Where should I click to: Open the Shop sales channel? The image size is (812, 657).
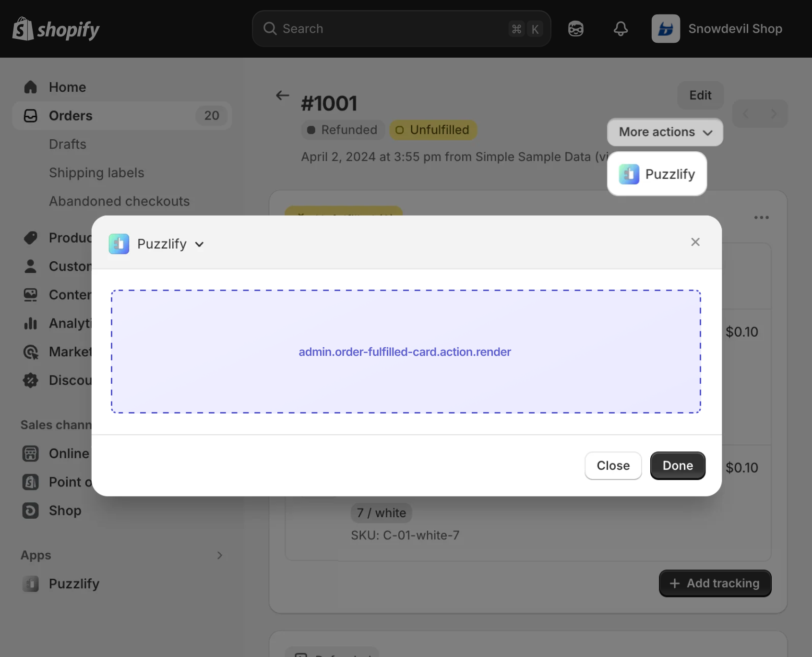tap(65, 511)
